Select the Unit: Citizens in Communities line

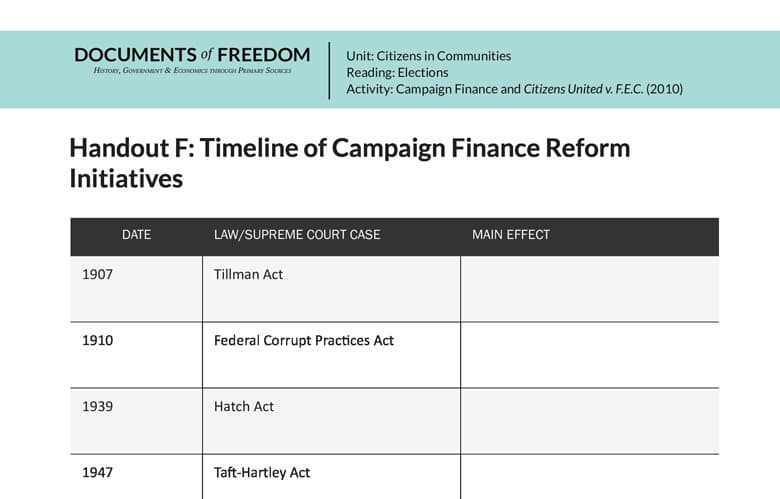(x=428, y=56)
